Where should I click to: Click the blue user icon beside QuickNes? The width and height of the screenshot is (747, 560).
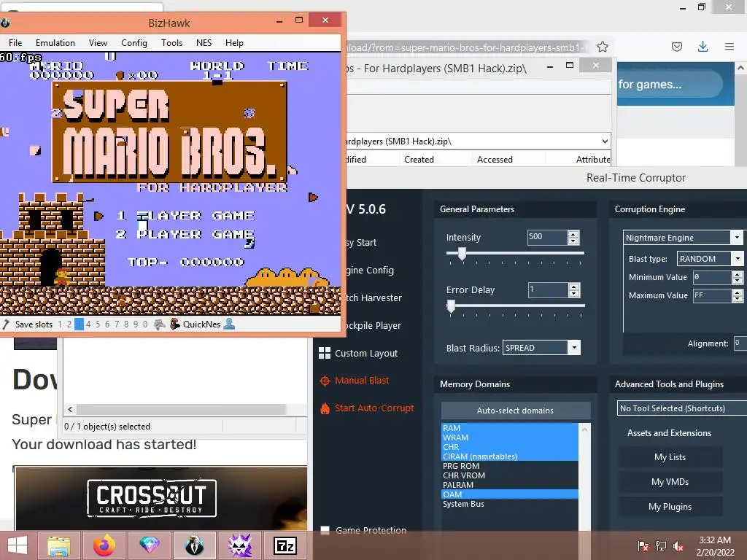(x=229, y=324)
